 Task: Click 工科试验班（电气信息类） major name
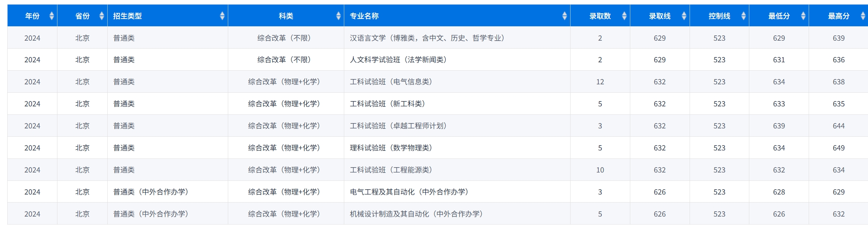[x=391, y=82]
